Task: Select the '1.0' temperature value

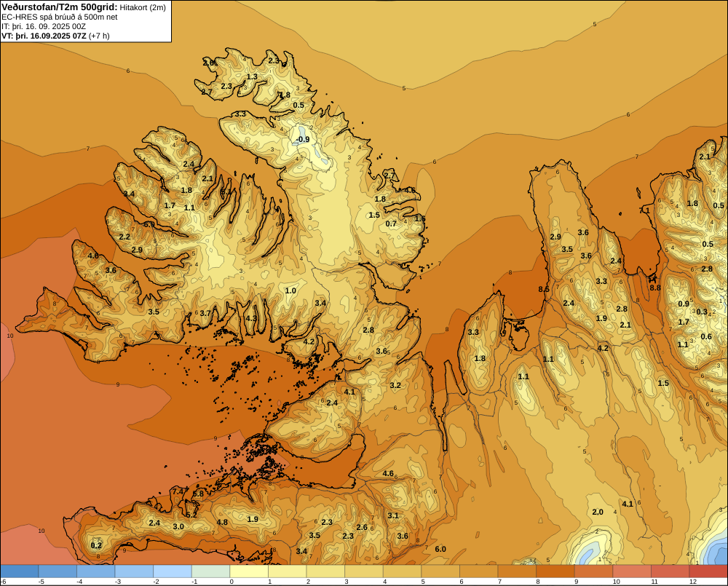Action: tap(290, 291)
